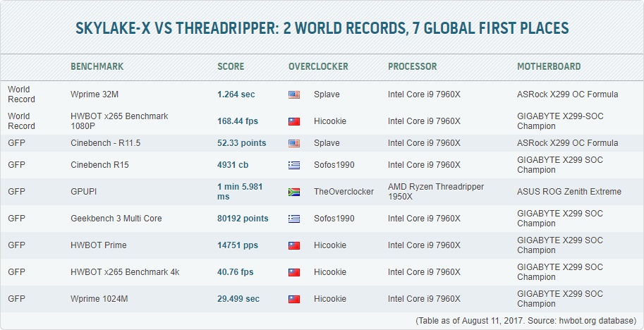Click the hwbot.org database source note
This screenshot has width=644, height=330.
point(526,321)
